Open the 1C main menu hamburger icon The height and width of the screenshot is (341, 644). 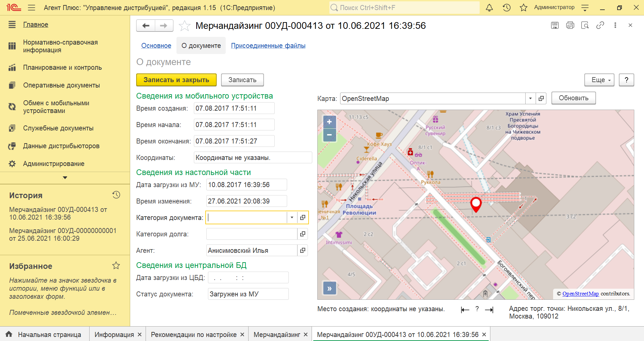32,7
